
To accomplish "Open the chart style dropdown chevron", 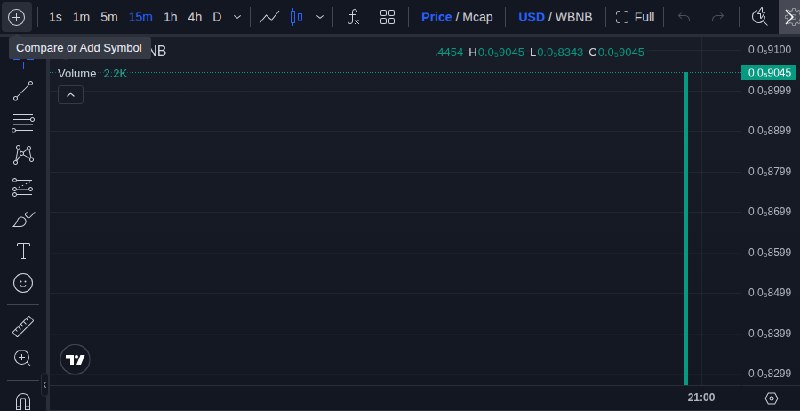I will (x=320, y=17).
